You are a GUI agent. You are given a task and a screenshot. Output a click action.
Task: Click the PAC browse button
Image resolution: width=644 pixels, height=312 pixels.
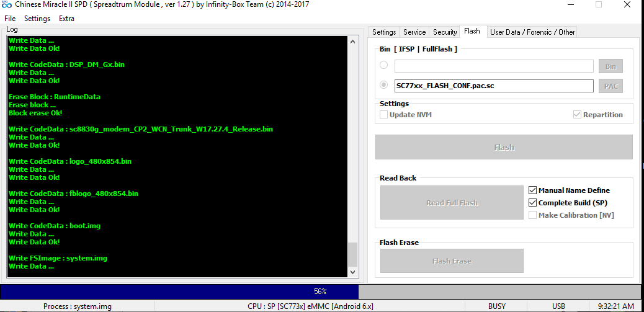click(610, 86)
